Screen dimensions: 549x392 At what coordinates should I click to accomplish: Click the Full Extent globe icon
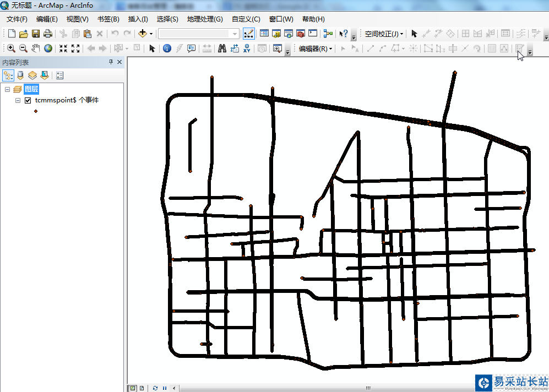48,48
